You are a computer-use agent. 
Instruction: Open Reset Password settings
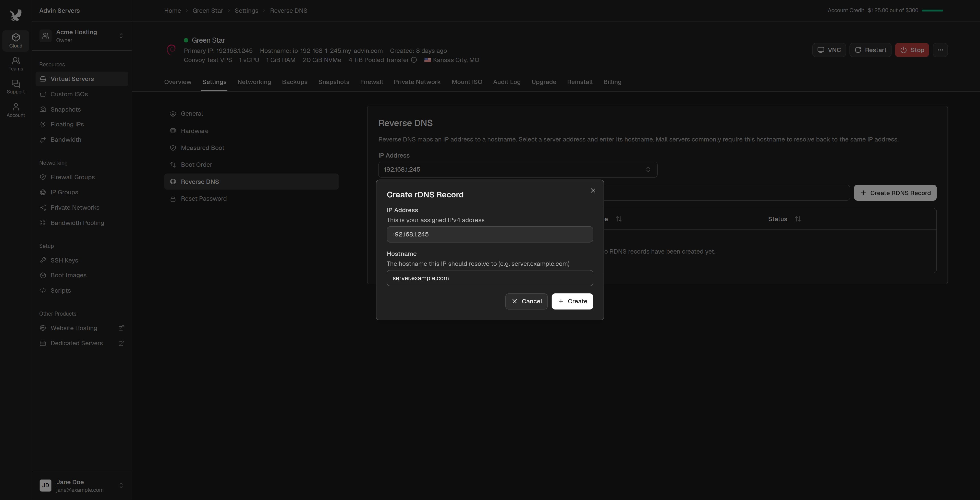pyautogui.click(x=251, y=198)
